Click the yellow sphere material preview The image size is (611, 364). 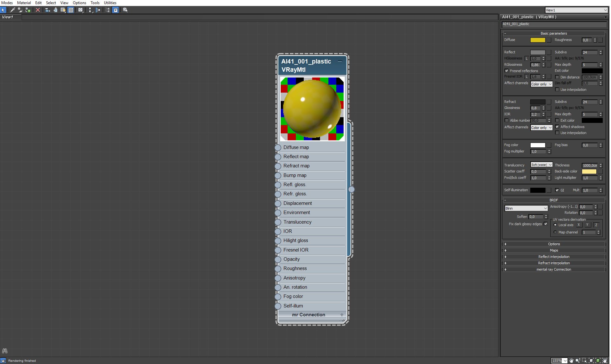point(312,109)
